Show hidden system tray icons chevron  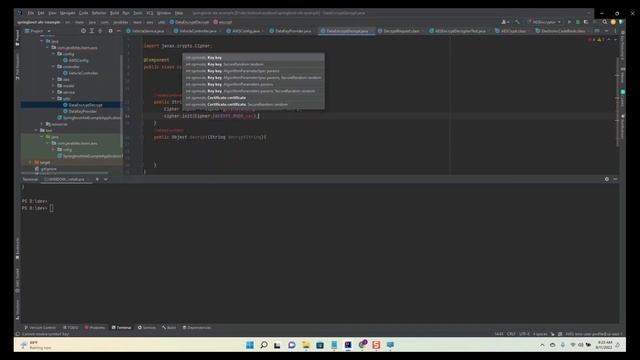pos(542,345)
